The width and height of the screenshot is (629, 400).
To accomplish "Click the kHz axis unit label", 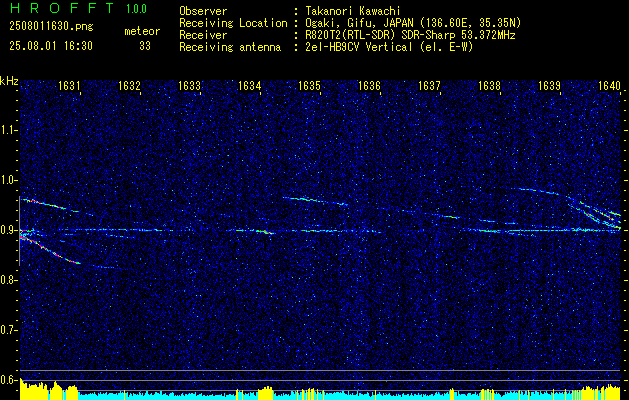I will 9,81.
